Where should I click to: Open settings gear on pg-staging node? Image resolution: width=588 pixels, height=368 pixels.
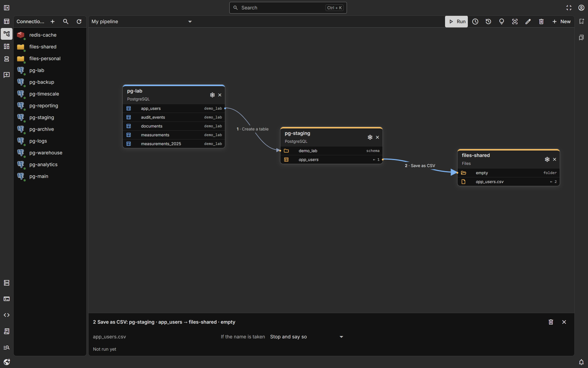(370, 137)
